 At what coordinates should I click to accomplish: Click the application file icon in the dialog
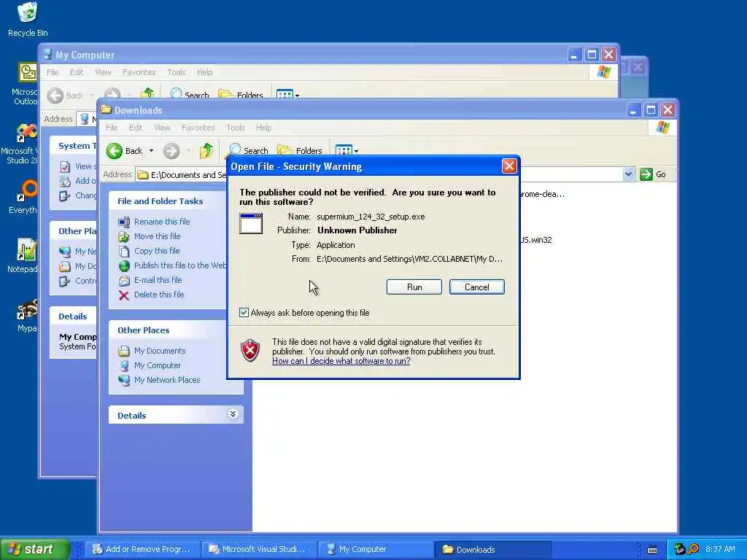click(x=251, y=223)
